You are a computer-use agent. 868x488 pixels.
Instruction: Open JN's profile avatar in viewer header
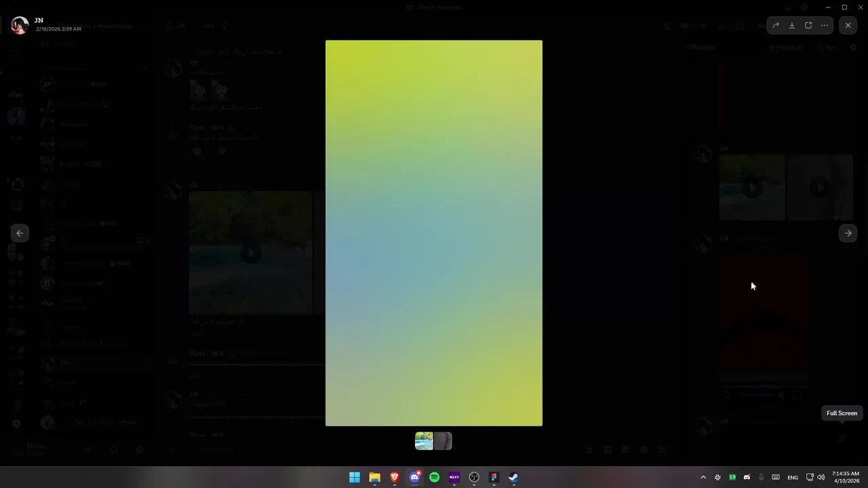[20, 25]
